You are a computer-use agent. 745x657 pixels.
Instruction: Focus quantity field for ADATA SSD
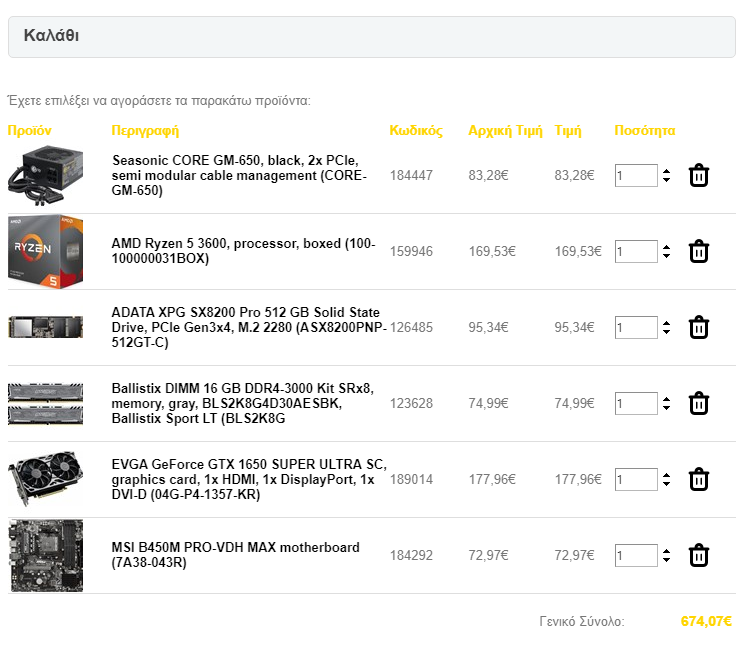636,327
